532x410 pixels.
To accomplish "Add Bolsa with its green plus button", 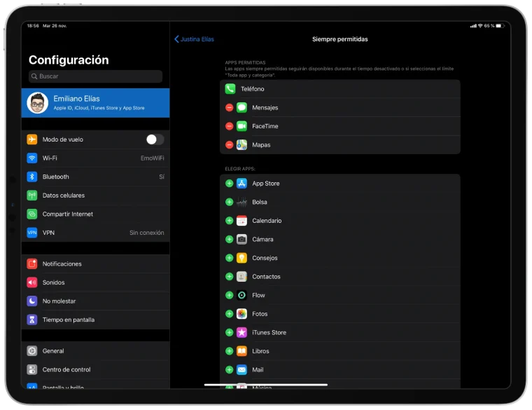I will pos(230,202).
